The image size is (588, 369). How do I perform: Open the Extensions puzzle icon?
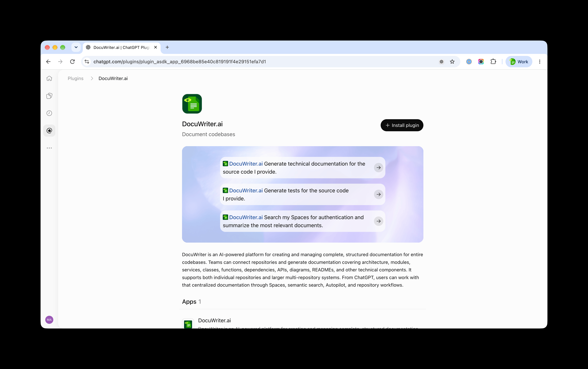click(x=493, y=62)
